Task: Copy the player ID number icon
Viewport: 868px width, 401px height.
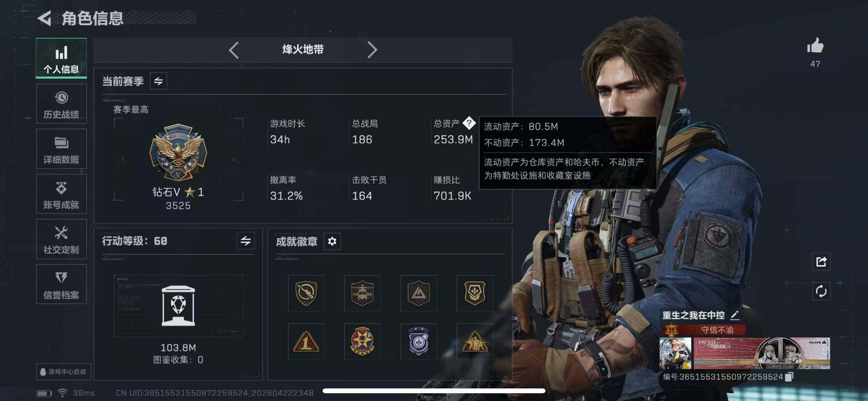Action: click(x=790, y=377)
